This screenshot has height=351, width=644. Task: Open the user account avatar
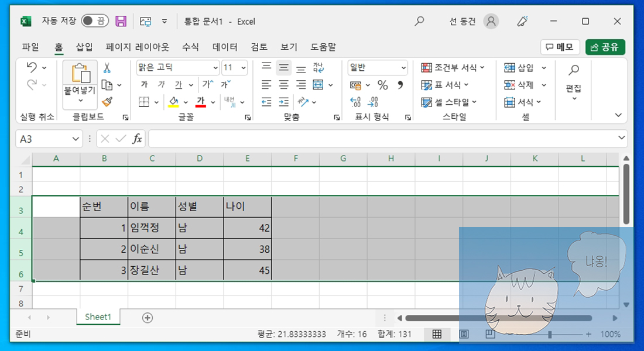491,21
